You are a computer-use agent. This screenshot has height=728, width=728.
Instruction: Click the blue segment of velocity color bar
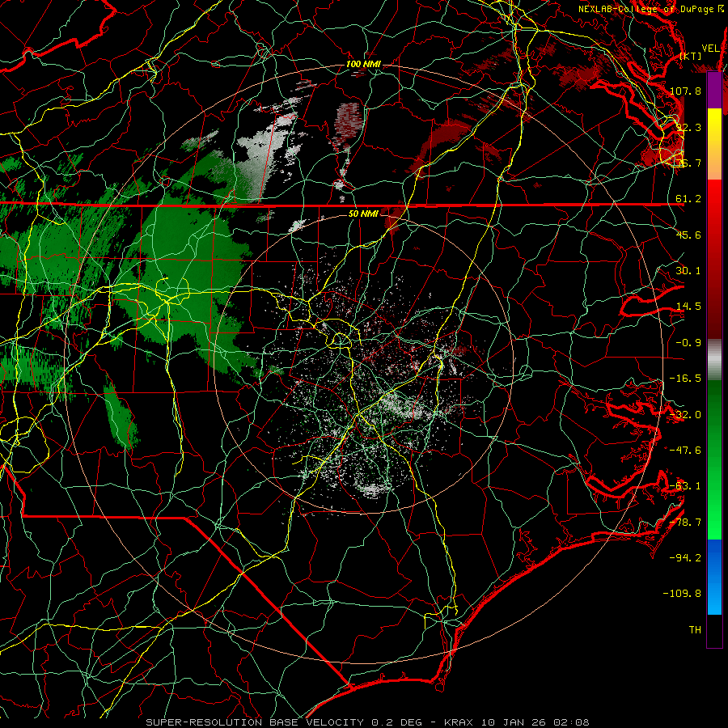pos(714,577)
